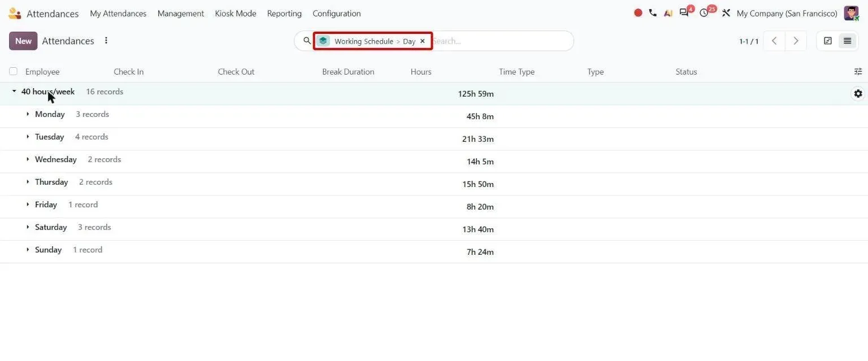Screen dimensions: 868x361
Task: Collapse the 40 hours/week group
Action: pyautogui.click(x=14, y=92)
